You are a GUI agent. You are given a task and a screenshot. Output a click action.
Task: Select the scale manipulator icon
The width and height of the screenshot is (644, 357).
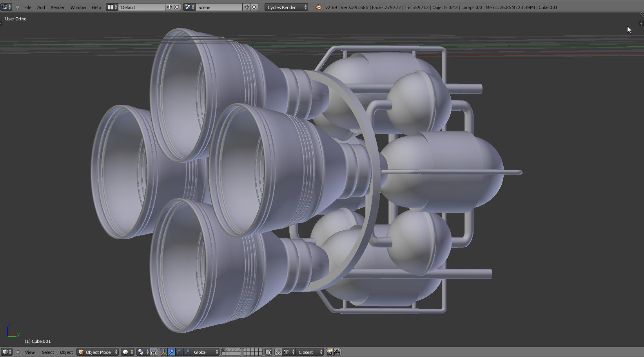[x=187, y=352]
